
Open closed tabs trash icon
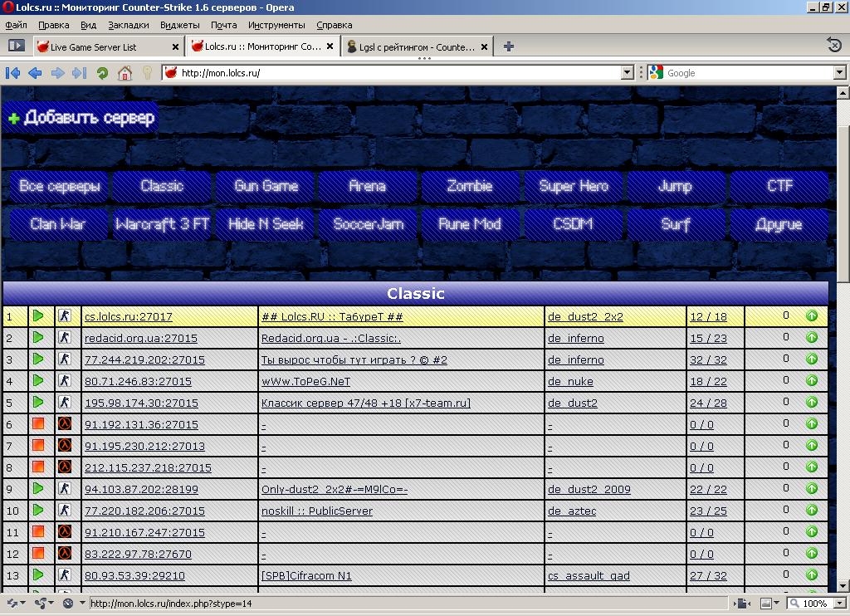pyautogui.click(x=834, y=45)
